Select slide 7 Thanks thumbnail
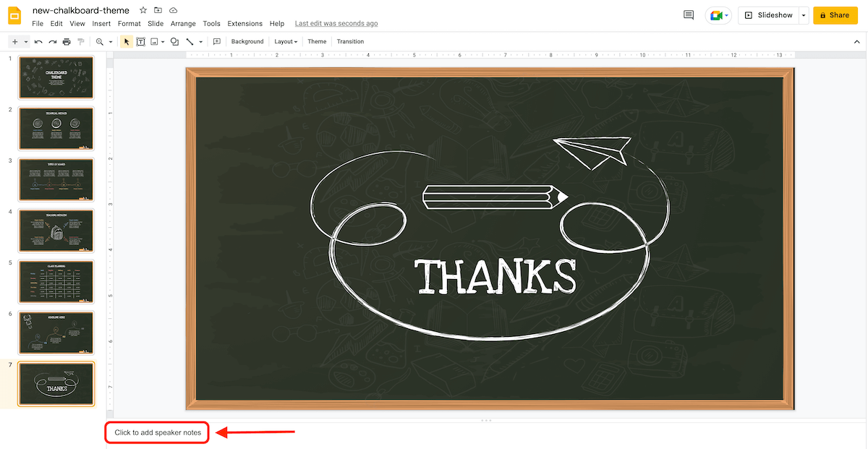 tap(56, 384)
